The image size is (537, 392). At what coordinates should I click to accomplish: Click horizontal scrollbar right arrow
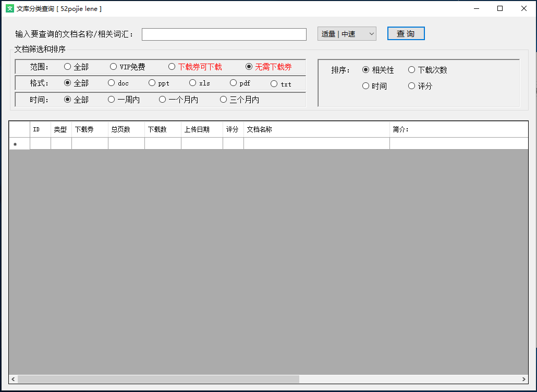[523, 379]
